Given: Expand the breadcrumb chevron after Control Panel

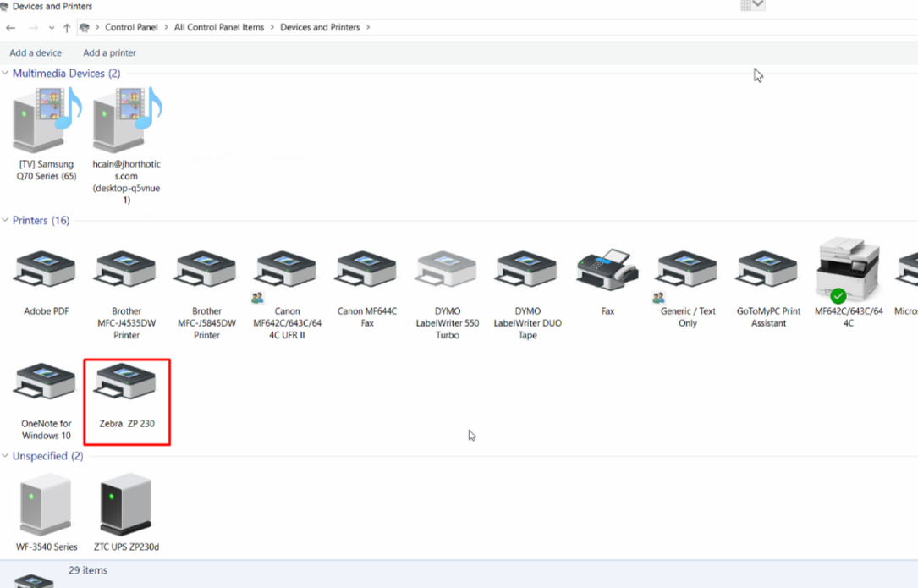Looking at the screenshot, I should [167, 27].
